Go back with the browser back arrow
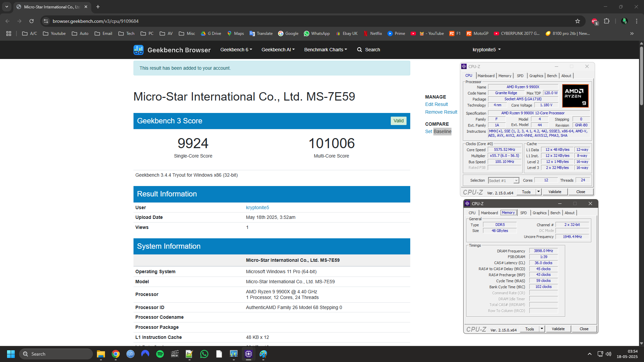Viewport: 644px width, 362px height. 7,21
